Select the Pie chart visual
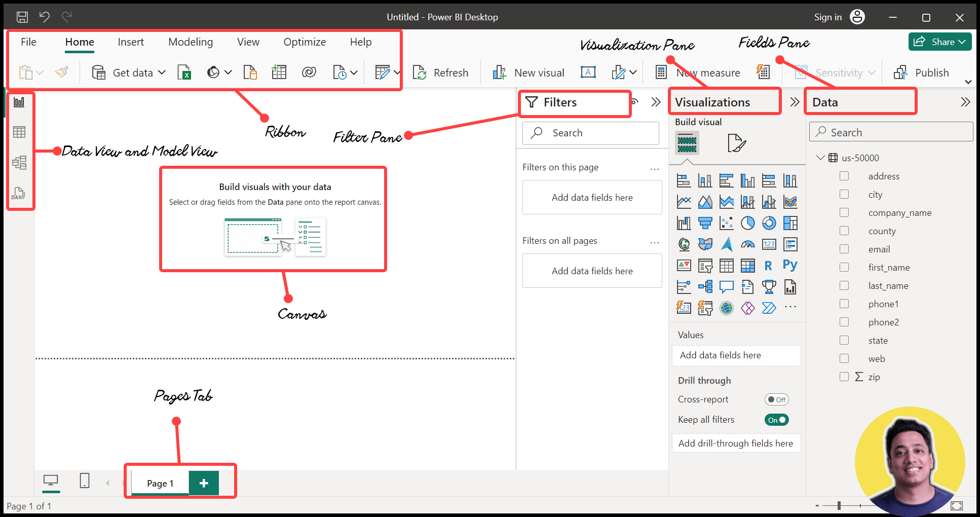This screenshot has height=517, width=980. coord(748,223)
